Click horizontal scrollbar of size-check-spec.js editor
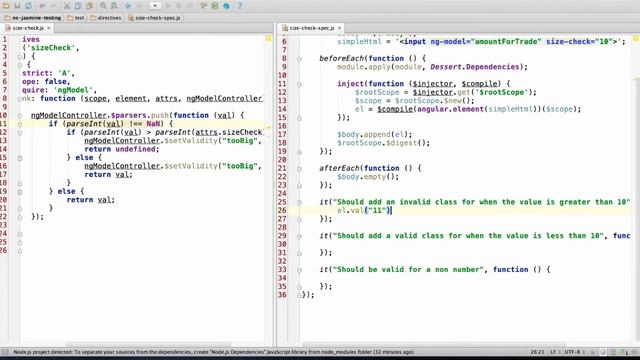The image size is (640, 360). [x=433, y=345]
